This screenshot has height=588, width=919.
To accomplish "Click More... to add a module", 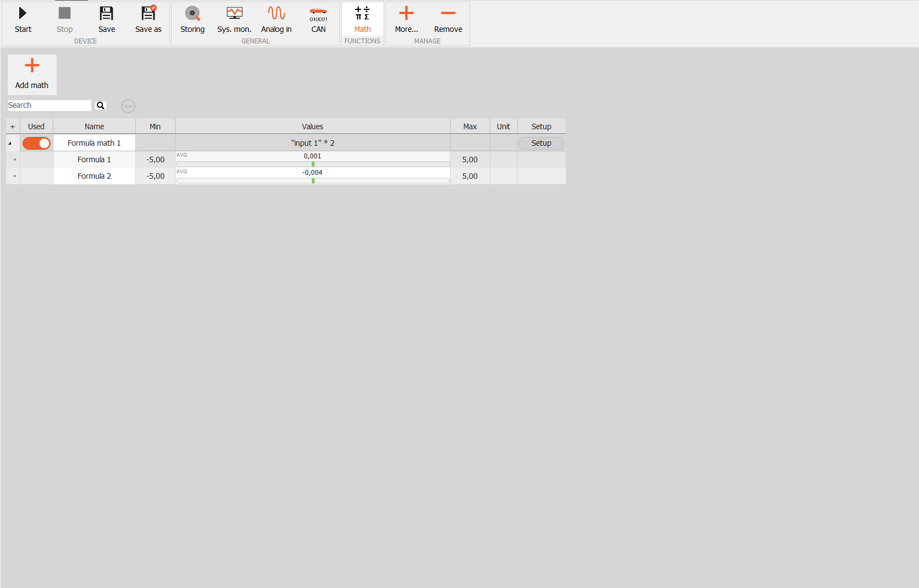I will pos(407,20).
